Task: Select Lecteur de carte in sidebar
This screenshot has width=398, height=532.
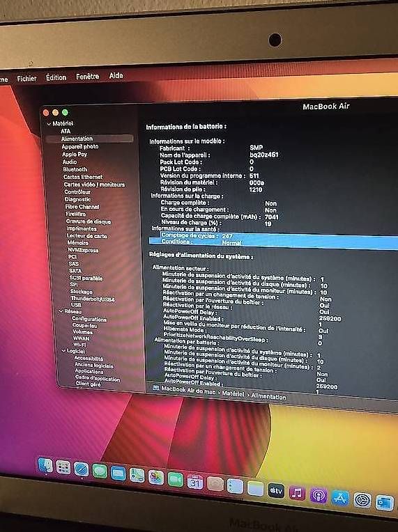Action: [87, 236]
